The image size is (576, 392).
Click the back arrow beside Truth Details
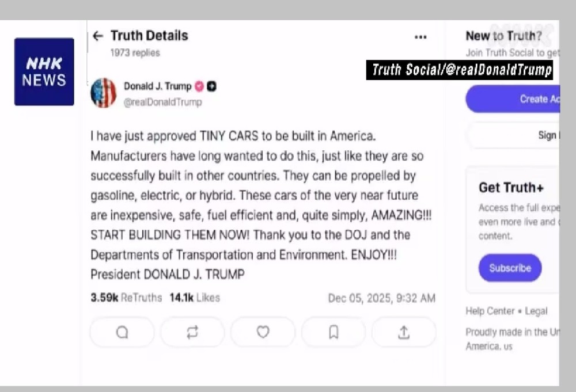tap(98, 36)
